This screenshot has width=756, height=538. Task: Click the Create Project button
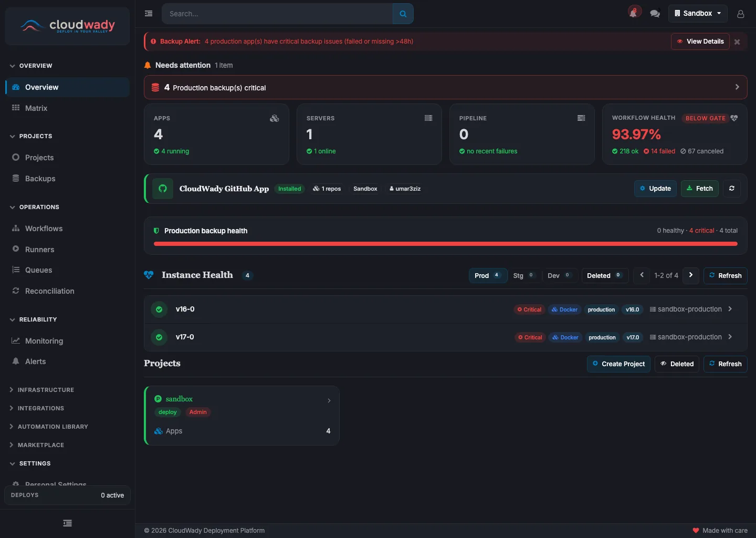click(x=618, y=364)
